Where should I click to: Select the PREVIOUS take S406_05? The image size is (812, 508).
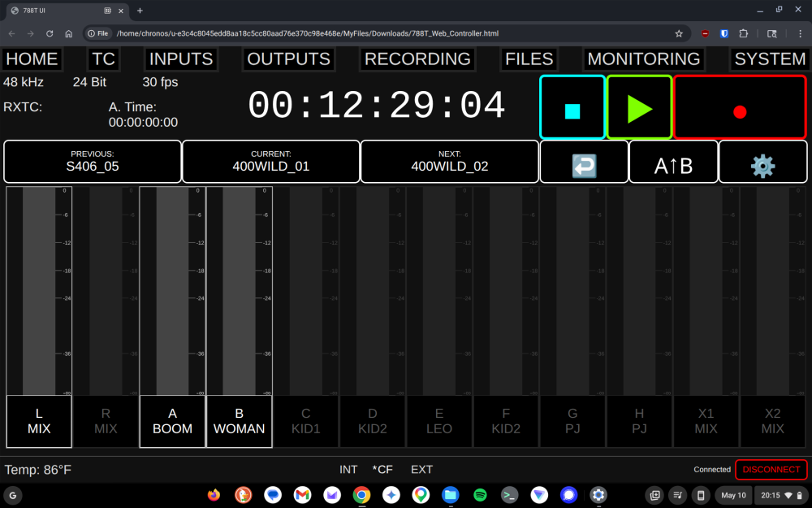pyautogui.click(x=93, y=162)
